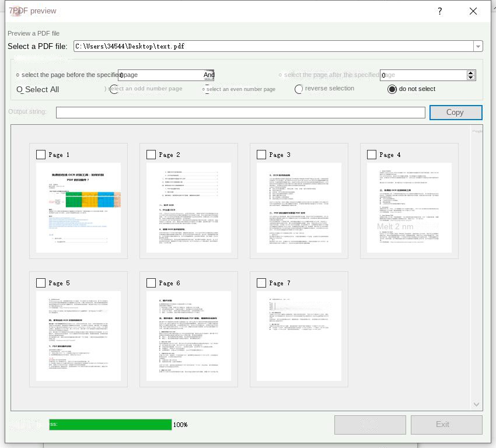
Task: Click the chevron at bottom of preview area
Action: [476, 404]
